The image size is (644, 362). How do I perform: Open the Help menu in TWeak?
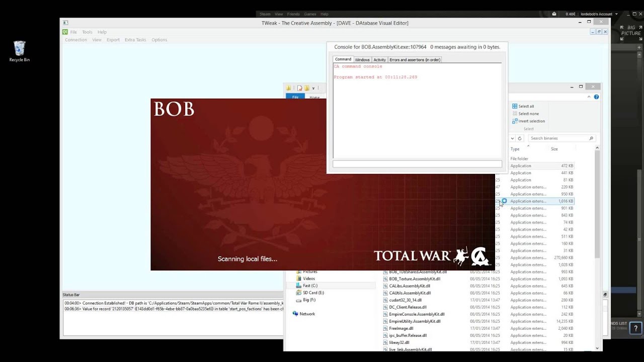pyautogui.click(x=102, y=32)
